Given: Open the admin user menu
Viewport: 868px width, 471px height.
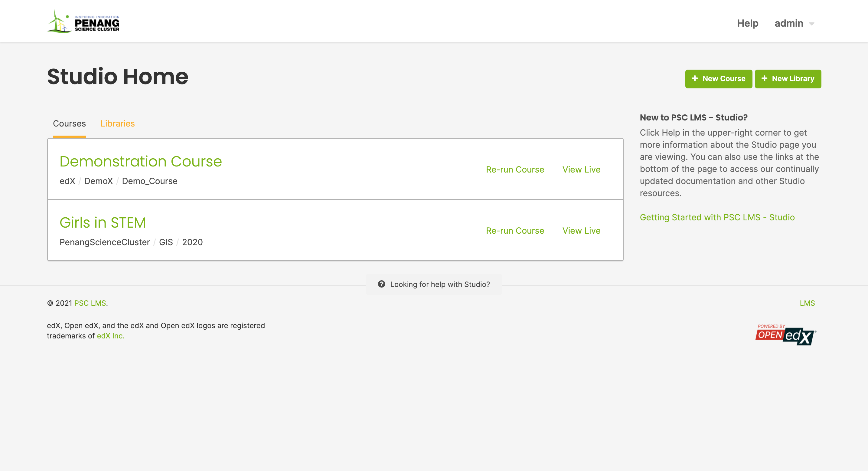Looking at the screenshot, I should tap(789, 23).
